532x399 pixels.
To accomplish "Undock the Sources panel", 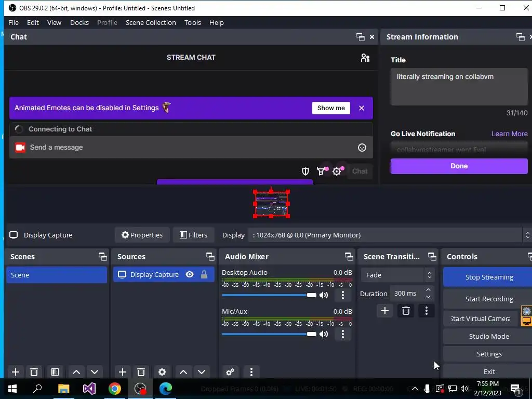I will [x=210, y=257].
